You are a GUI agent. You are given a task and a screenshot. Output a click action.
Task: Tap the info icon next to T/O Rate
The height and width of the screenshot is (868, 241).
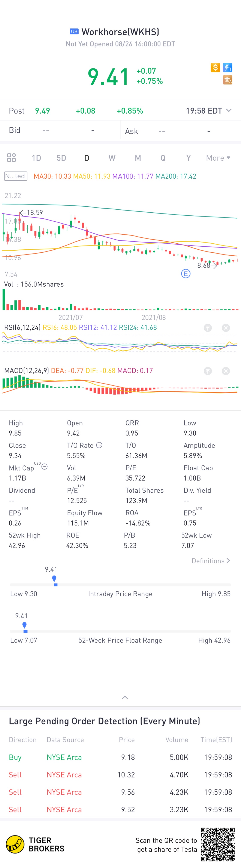tap(99, 445)
